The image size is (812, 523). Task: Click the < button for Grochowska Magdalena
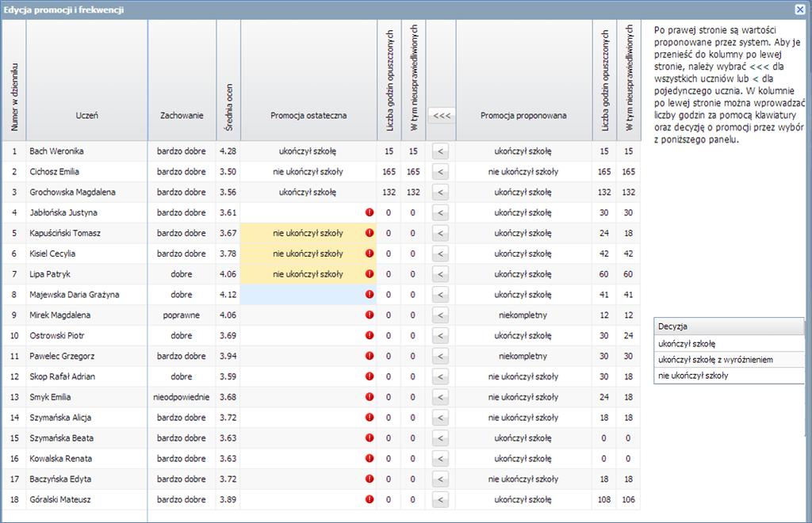pos(440,193)
